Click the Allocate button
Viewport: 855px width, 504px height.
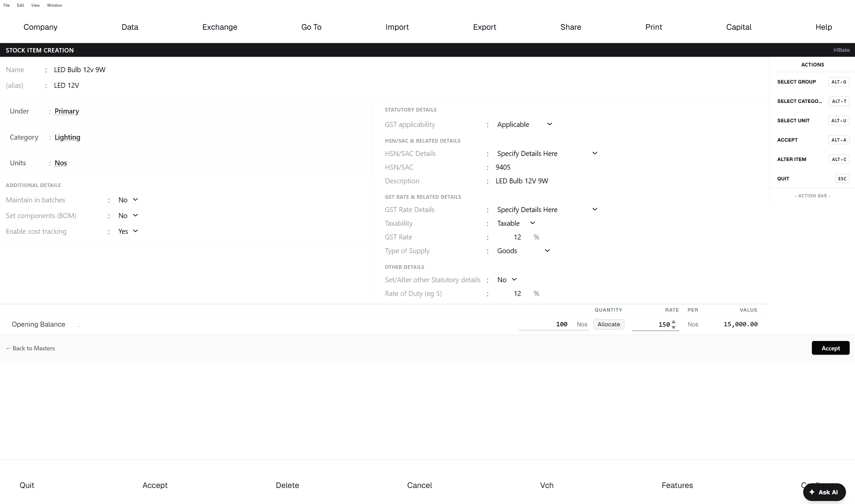click(609, 324)
